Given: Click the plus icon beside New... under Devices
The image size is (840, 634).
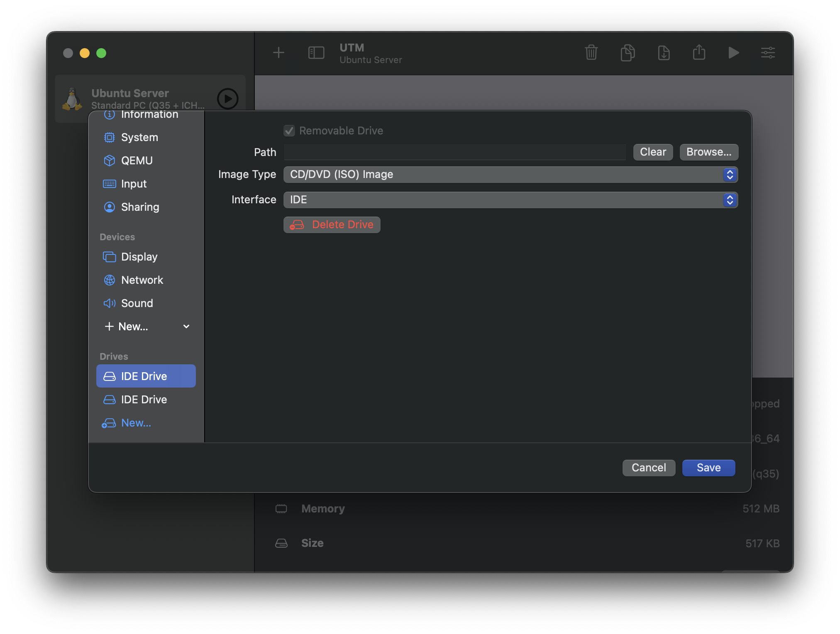Looking at the screenshot, I should point(109,327).
